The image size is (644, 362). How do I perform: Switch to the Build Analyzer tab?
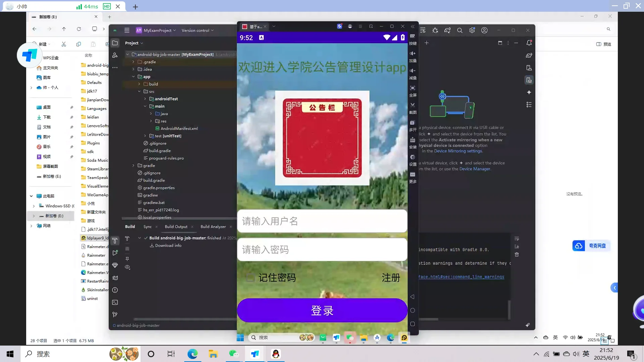[x=213, y=226]
